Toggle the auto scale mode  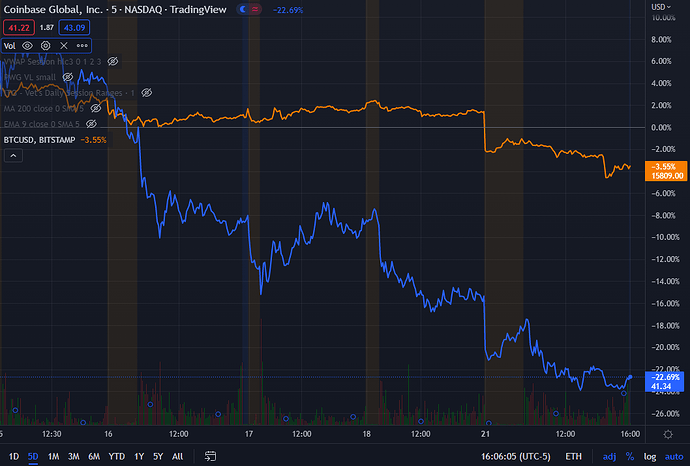tap(674, 457)
